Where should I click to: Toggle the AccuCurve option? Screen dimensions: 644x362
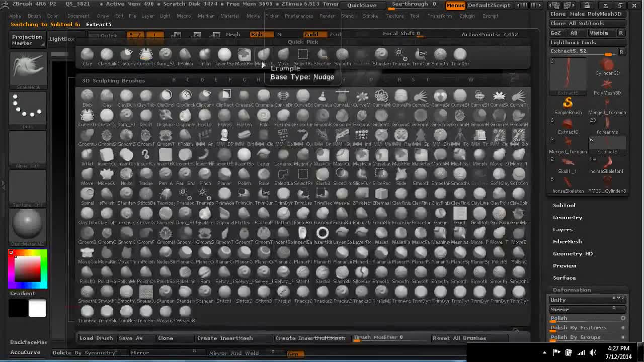click(25, 352)
